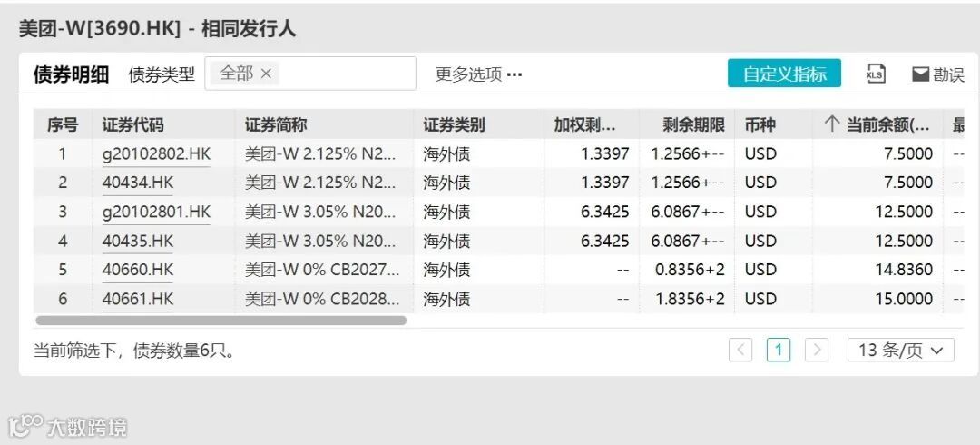This screenshot has height=445, width=980.
Task: Open bond link 40434.HK
Action: tap(138, 183)
